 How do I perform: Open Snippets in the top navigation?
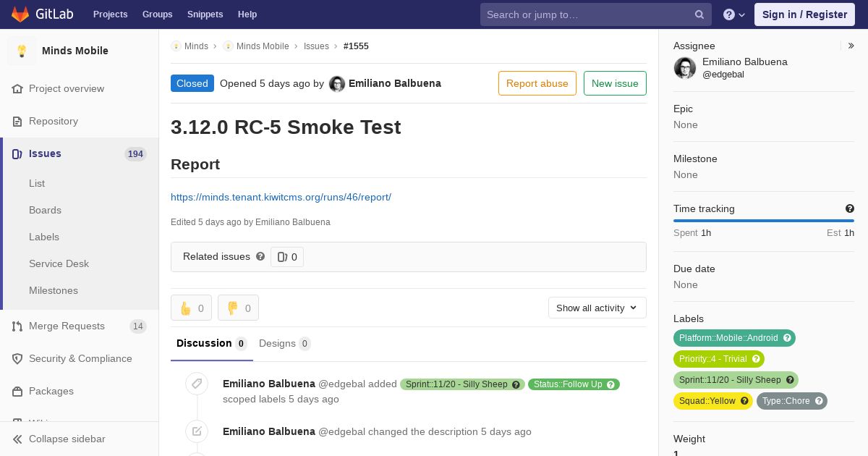click(205, 14)
